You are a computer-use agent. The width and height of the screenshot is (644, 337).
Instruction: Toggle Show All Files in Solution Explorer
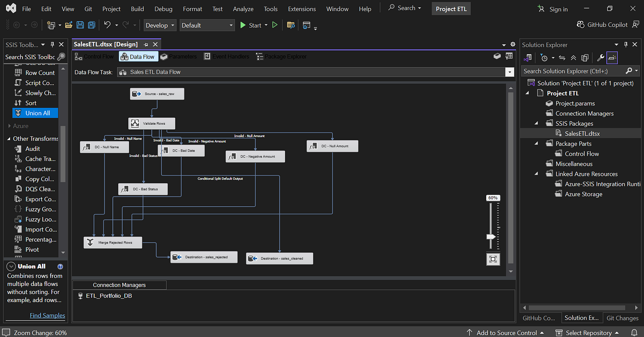pos(585,58)
